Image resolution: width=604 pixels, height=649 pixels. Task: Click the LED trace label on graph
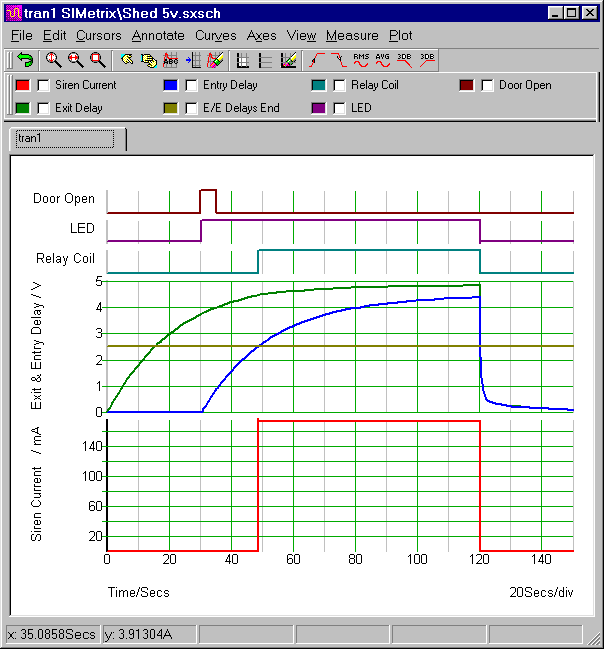pyautogui.click(x=82, y=228)
